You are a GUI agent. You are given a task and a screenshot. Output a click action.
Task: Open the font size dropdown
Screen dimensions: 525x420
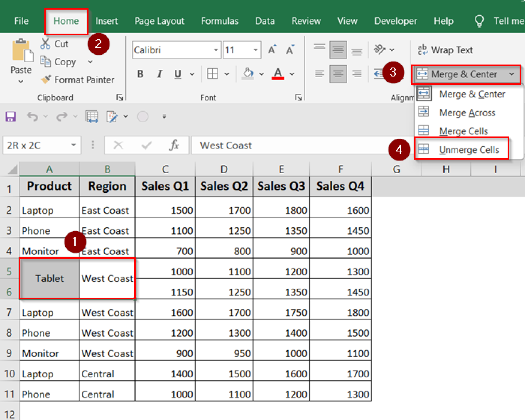click(x=256, y=50)
